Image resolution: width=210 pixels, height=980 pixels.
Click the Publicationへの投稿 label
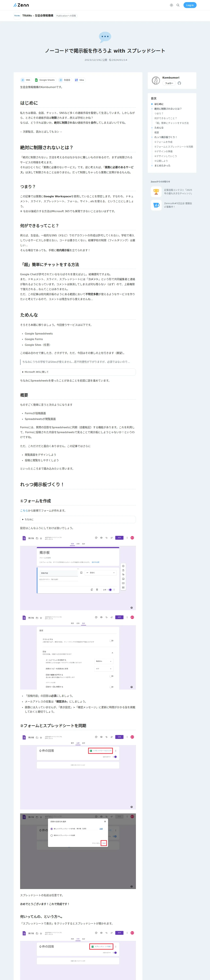click(66, 16)
